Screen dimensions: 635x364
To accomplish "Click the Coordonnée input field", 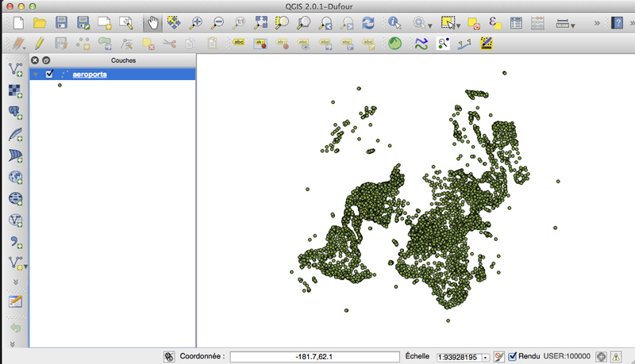I will pyautogui.click(x=314, y=357).
